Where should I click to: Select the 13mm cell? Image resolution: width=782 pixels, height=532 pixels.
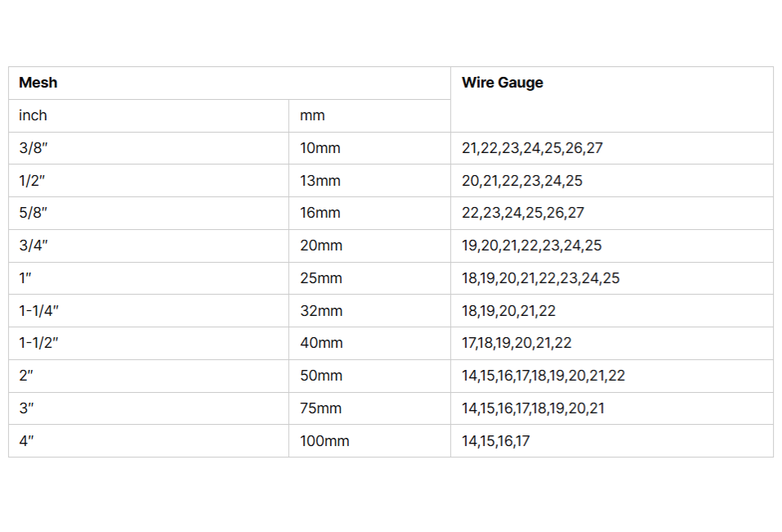(369, 181)
